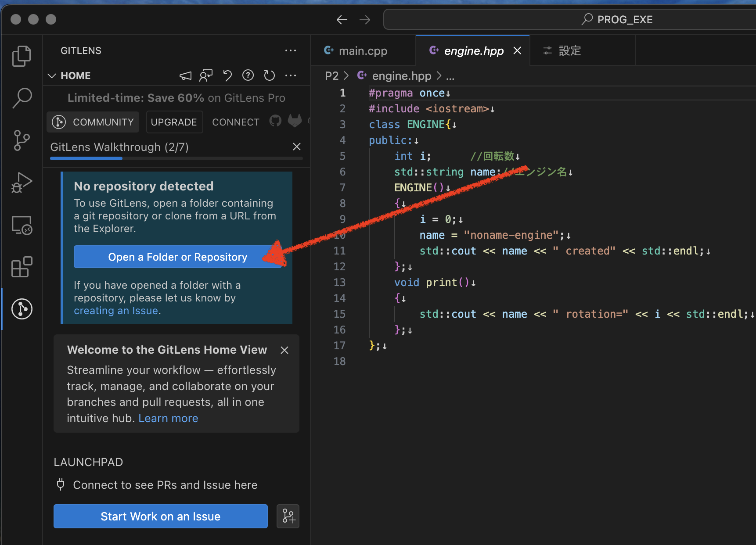Open the 設定 settings tab
756x545 pixels.
point(570,51)
